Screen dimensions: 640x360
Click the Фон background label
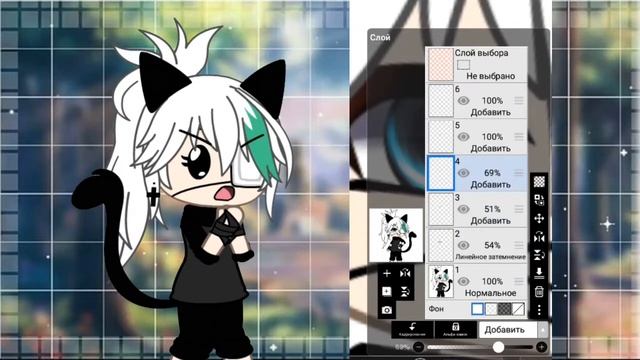[436, 309]
